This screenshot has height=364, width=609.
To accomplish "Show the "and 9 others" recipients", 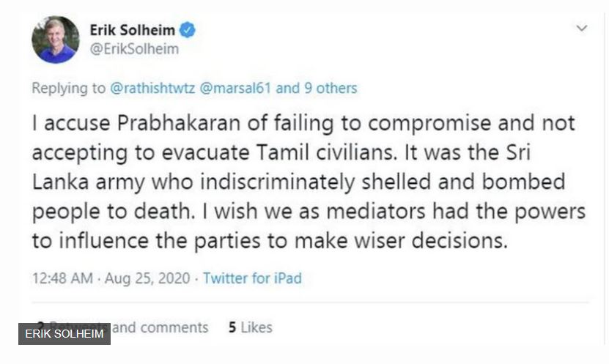I will [x=316, y=88].
